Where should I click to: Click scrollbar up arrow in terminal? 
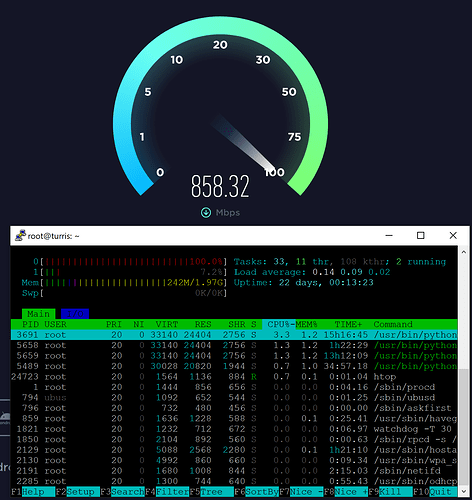(464, 252)
